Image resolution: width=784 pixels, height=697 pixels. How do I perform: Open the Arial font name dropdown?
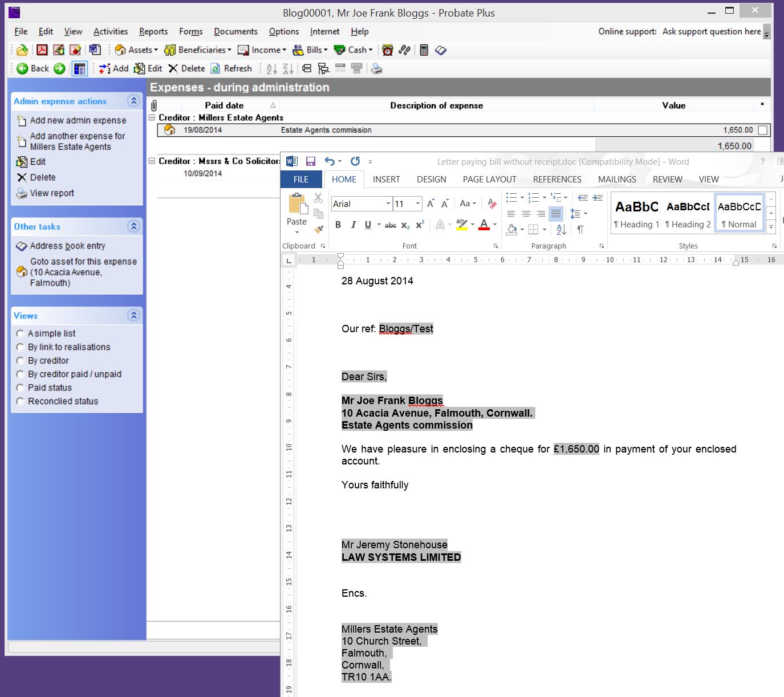388,203
